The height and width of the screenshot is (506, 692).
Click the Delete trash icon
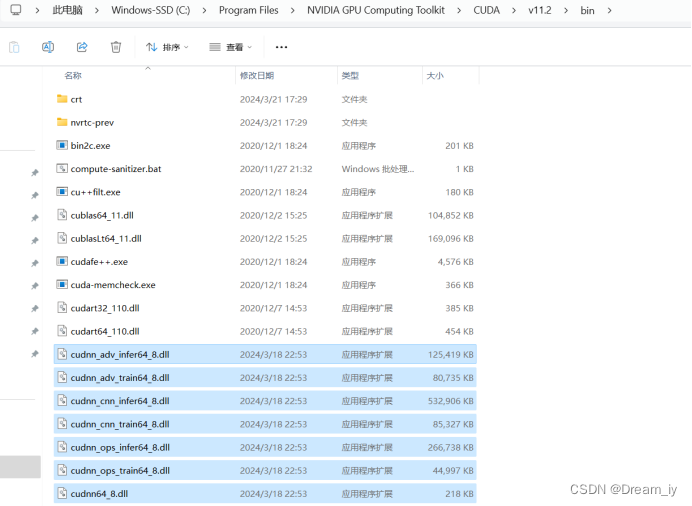pyautogui.click(x=116, y=47)
